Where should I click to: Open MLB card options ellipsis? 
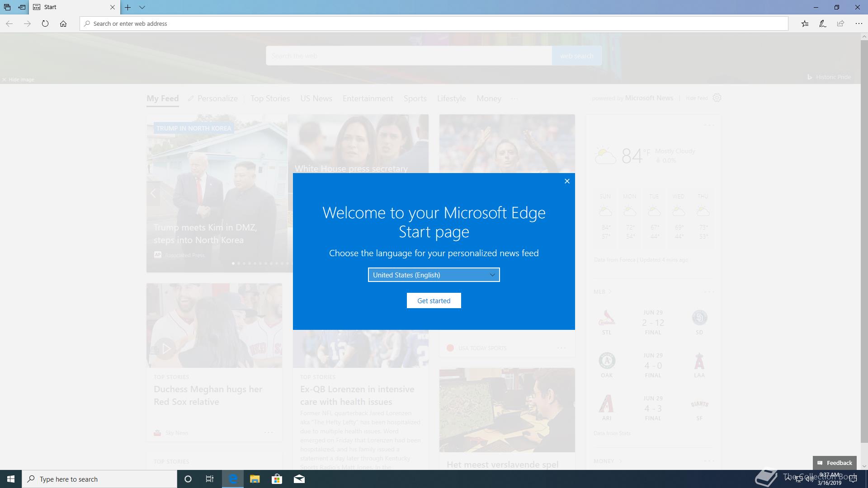point(709,292)
